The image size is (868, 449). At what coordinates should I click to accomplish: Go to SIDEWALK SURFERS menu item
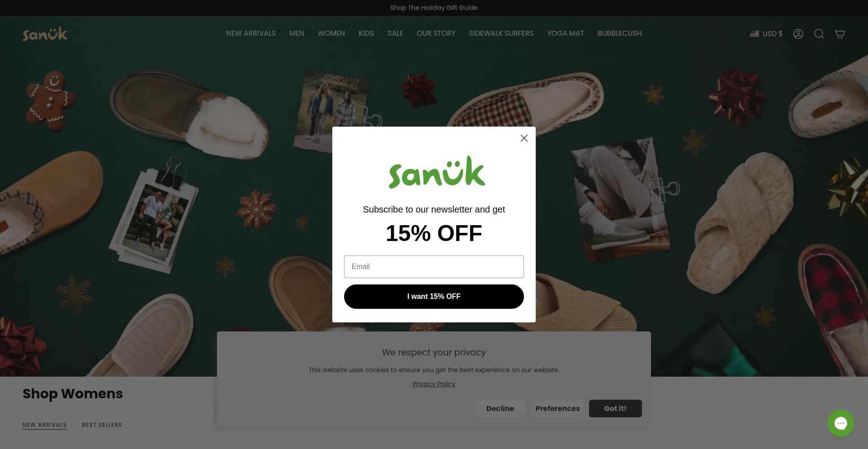(x=501, y=33)
